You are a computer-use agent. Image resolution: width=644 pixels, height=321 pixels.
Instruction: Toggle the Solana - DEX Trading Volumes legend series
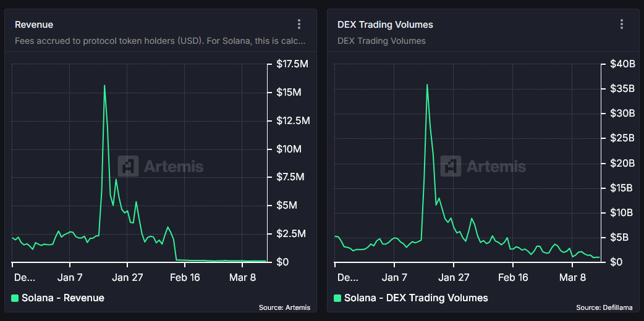[x=415, y=298]
